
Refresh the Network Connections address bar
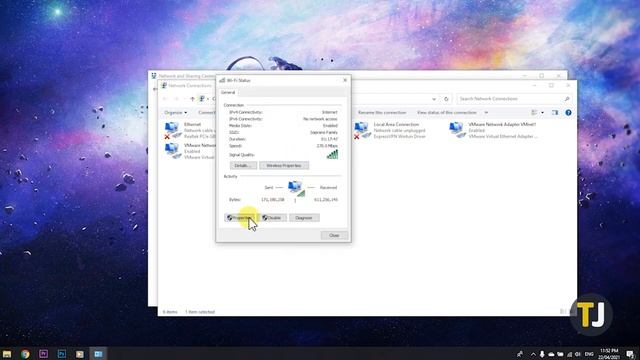click(446, 99)
